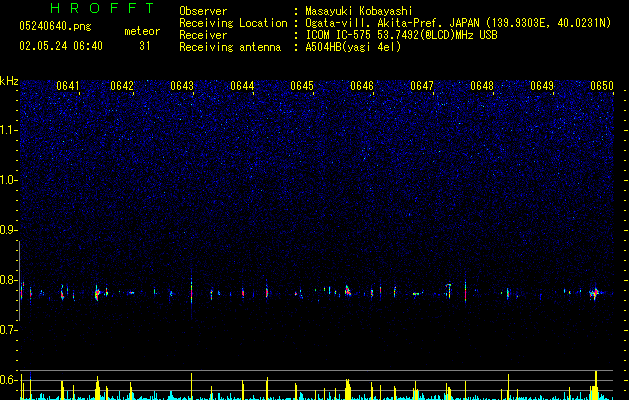Click the Receiving antenna label

click(x=230, y=47)
